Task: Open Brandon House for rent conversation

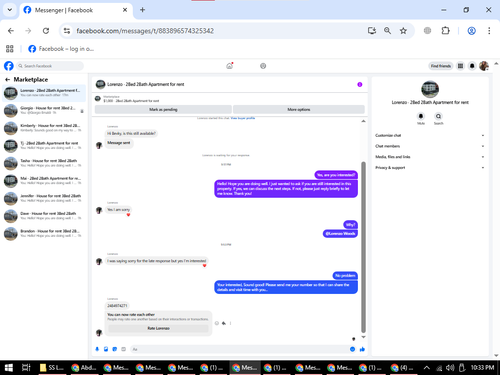Action: [x=44, y=233]
